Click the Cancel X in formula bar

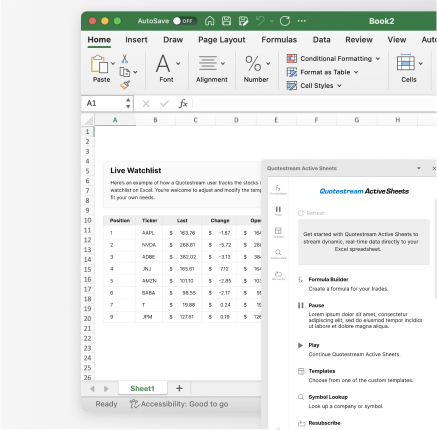tap(146, 104)
